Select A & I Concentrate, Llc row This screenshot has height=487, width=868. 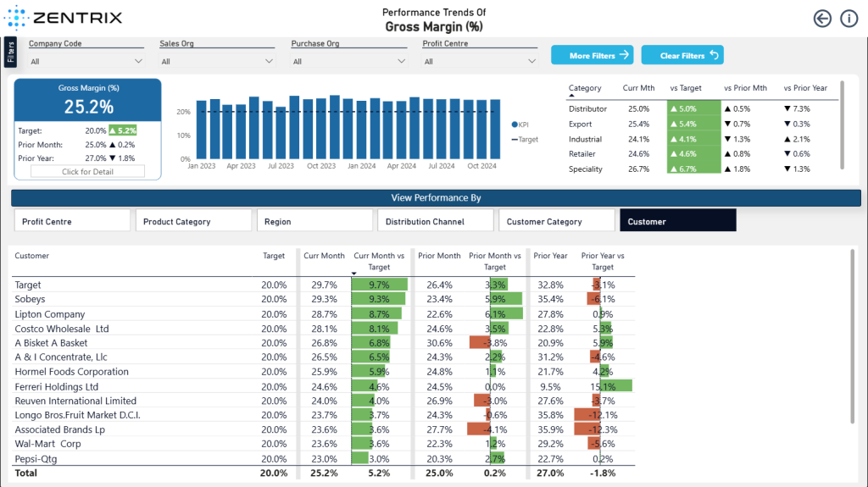pyautogui.click(x=323, y=357)
